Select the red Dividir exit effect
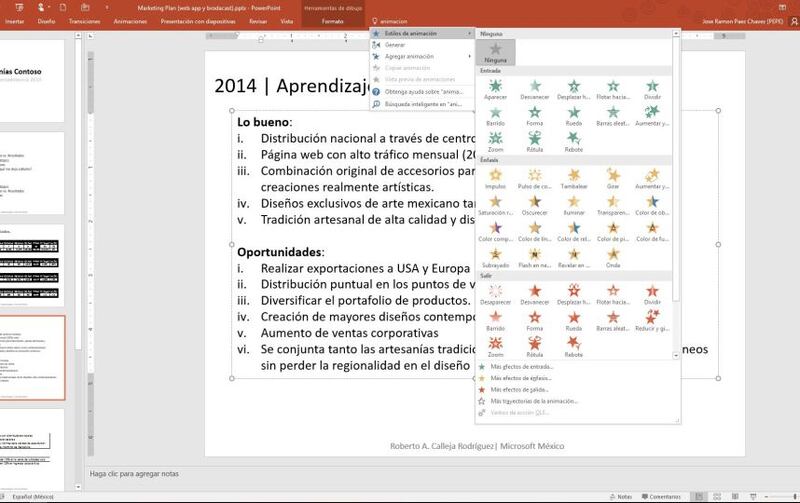 click(653, 295)
